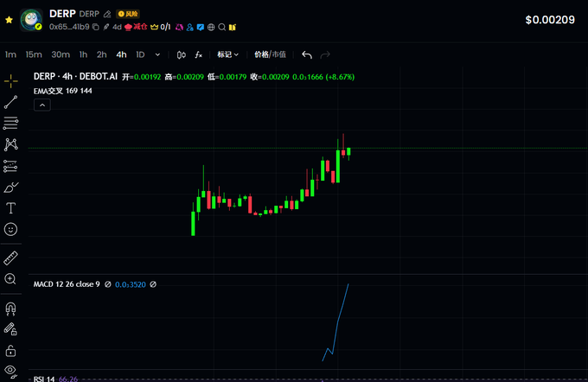Toggle first MACD hidden-value icon before 0.0₃3520

pos(108,284)
